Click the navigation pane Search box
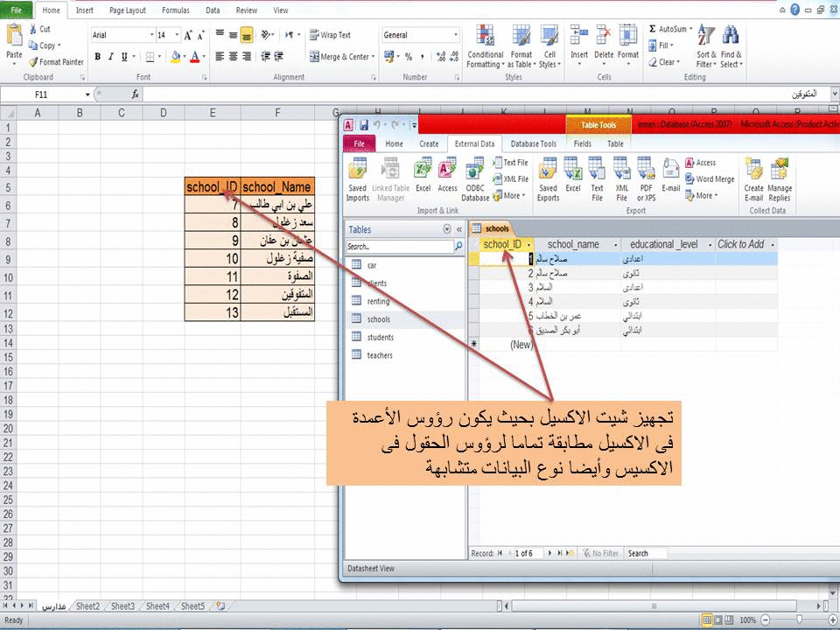 400,247
